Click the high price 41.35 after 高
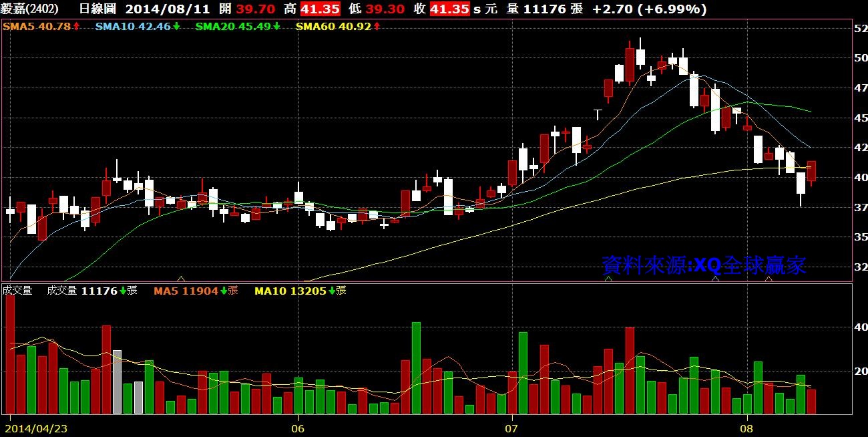The width and height of the screenshot is (868, 437). point(319,9)
